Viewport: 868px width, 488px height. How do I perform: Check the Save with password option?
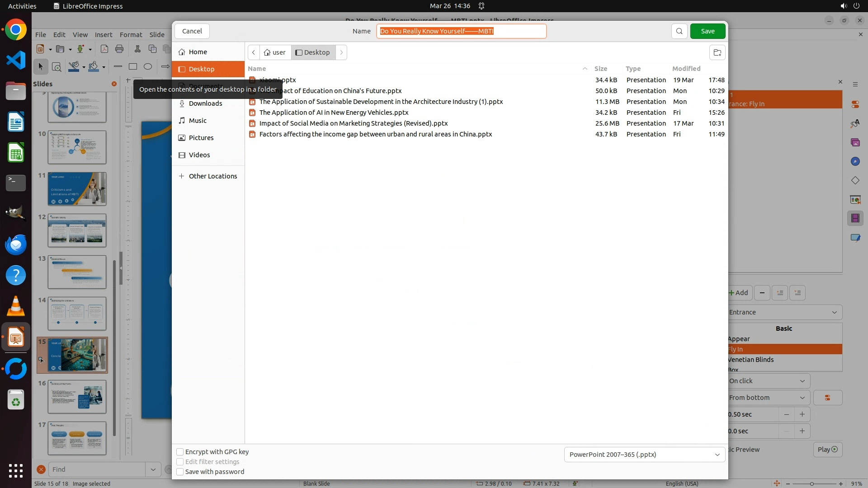pyautogui.click(x=180, y=472)
